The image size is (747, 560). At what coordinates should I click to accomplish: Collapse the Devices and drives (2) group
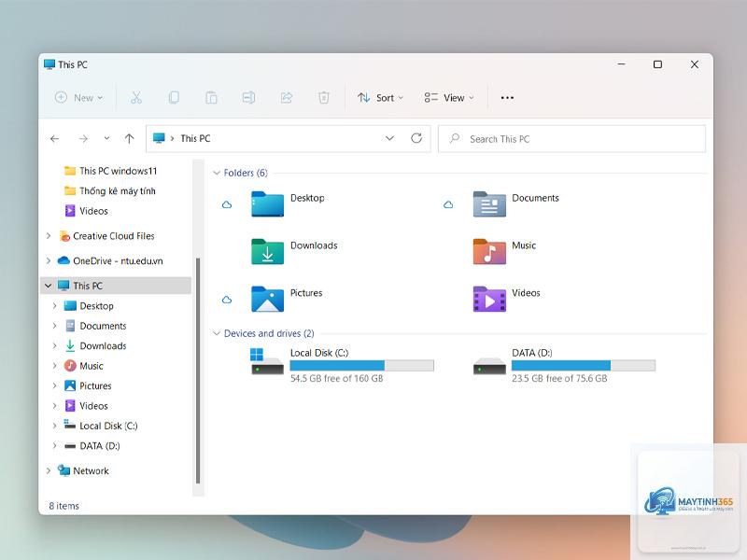click(x=217, y=333)
